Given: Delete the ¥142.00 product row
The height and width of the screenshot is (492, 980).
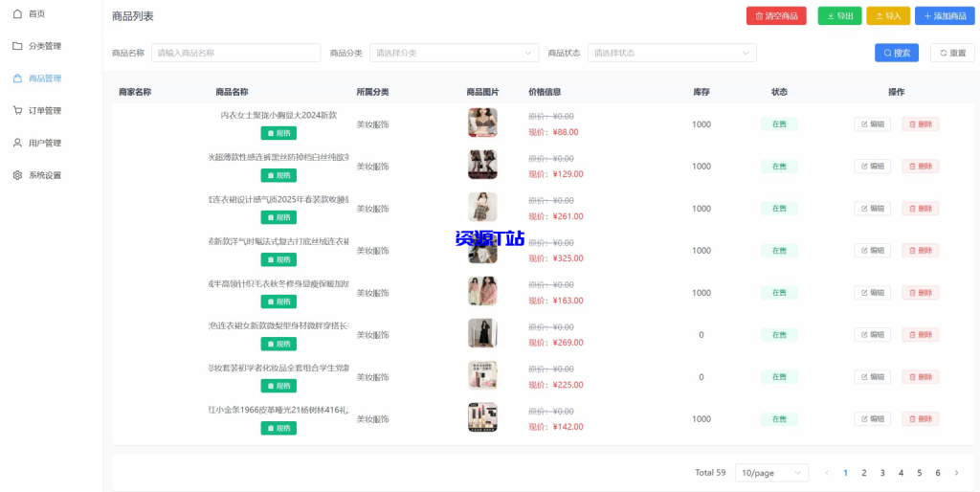Looking at the screenshot, I should coord(920,419).
